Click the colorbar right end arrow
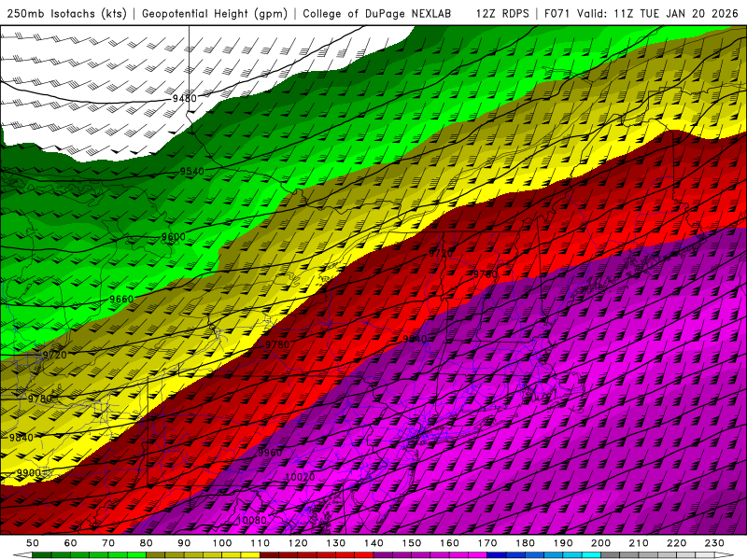 (725, 555)
